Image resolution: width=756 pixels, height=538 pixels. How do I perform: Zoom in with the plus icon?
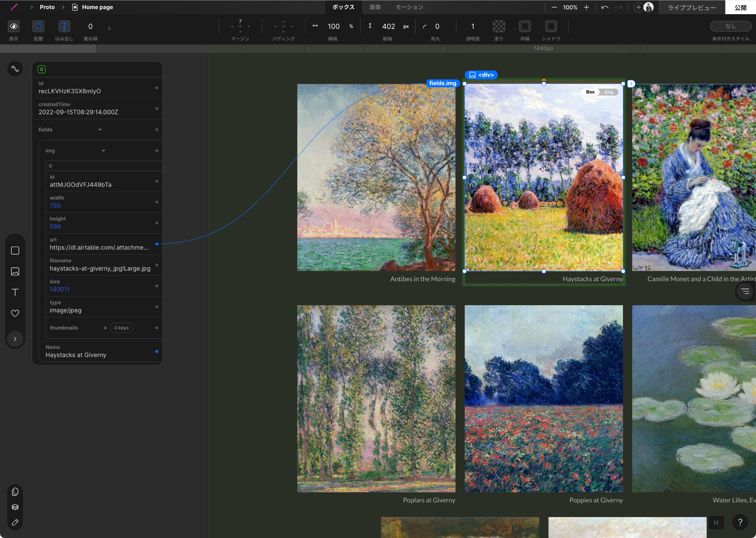pyautogui.click(x=586, y=7)
